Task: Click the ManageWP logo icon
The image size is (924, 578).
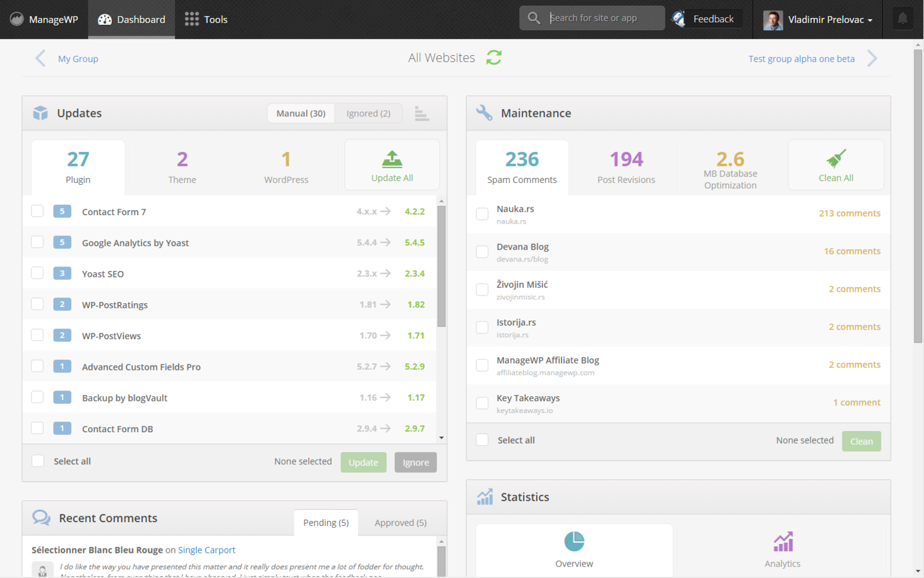Action: 17,19
